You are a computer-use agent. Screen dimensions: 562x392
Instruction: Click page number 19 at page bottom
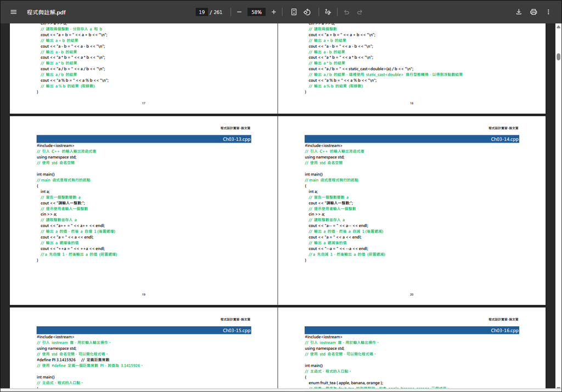coord(144,294)
